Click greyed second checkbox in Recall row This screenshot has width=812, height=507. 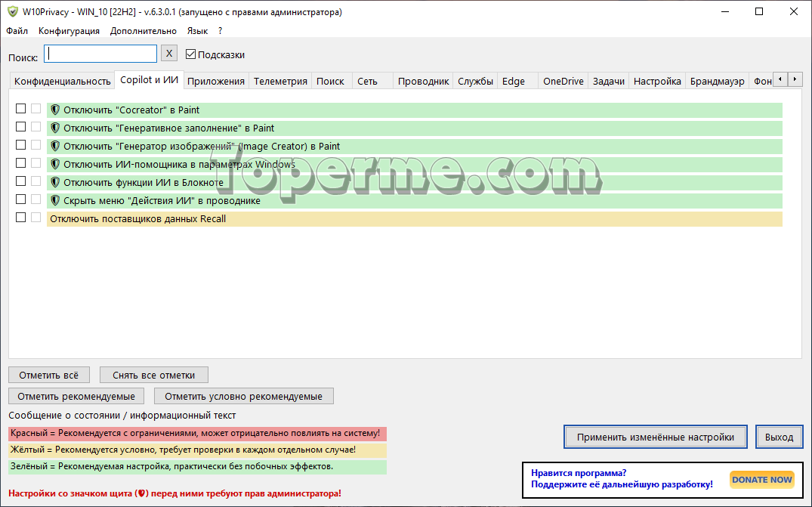[x=36, y=218]
